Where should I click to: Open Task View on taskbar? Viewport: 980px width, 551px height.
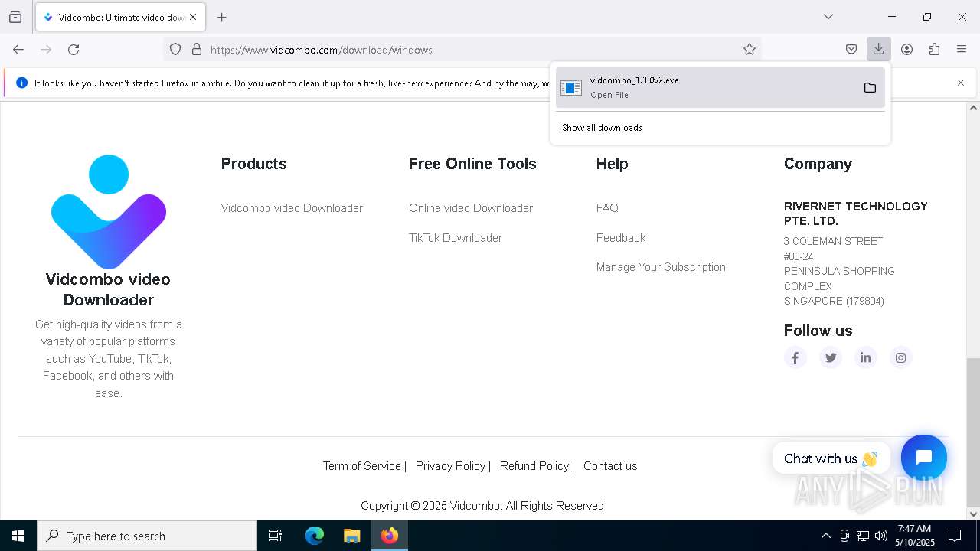point(276,536)
